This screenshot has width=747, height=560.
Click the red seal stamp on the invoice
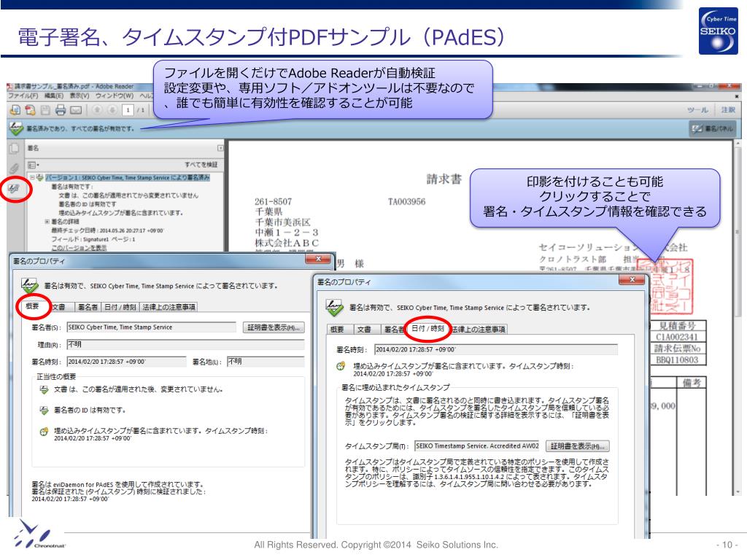click(665, 286)
